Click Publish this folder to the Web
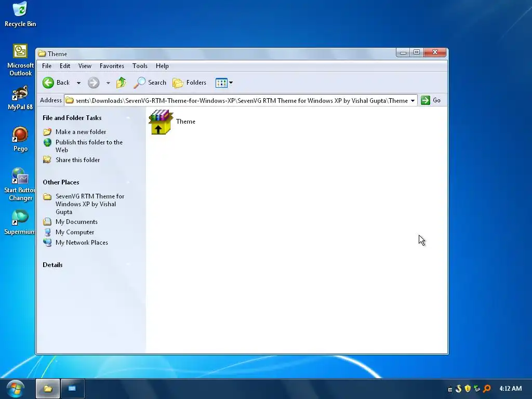Viewport: 532px width, 399px height. tap(89, 146)
